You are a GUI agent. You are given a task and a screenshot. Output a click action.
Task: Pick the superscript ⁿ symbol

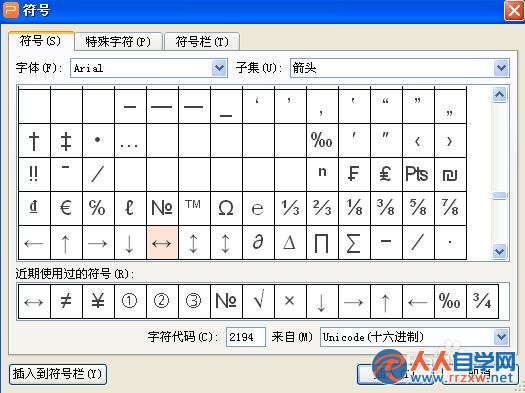[322, 174]
